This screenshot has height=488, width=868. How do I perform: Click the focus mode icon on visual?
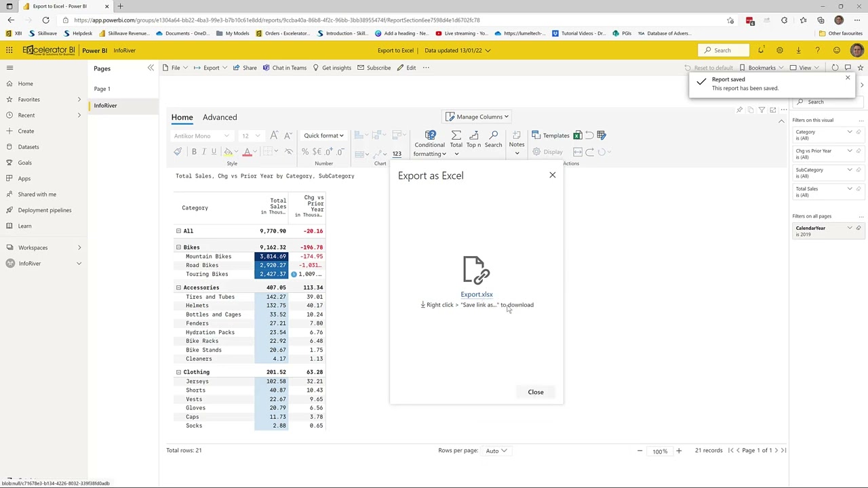pyautogui.click(x=772, y=110)
